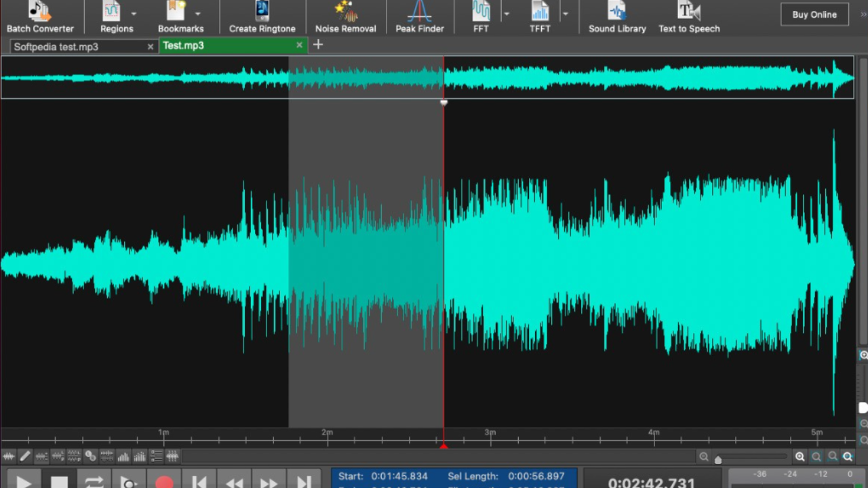Add a new tab with plus button
Viewport: 868px width, 488px height.
tap(317, 45)
